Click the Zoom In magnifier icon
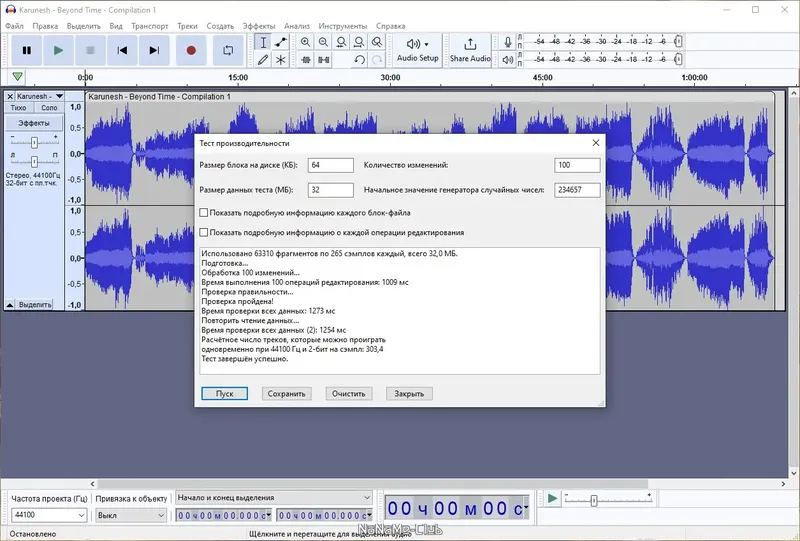 [305, 42]
